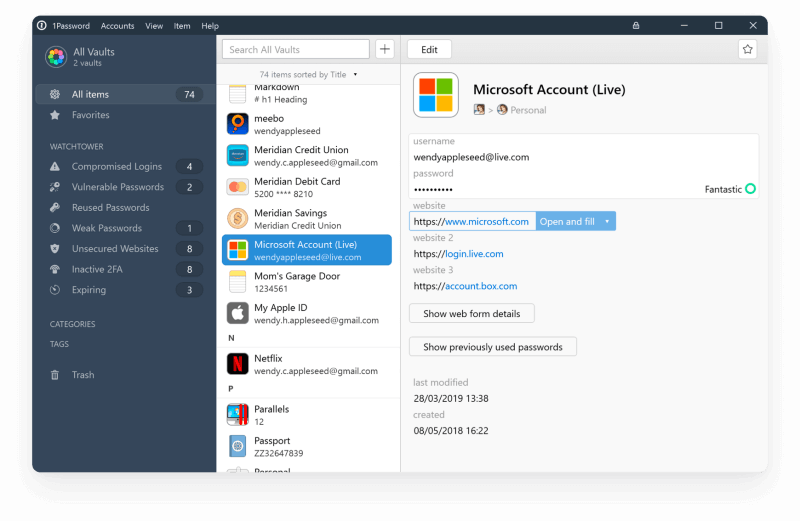The width and height of the screenshot is (800, 521).
Task: Select Inactive 2FA in sidebar
Action: [x=125, y=269]
